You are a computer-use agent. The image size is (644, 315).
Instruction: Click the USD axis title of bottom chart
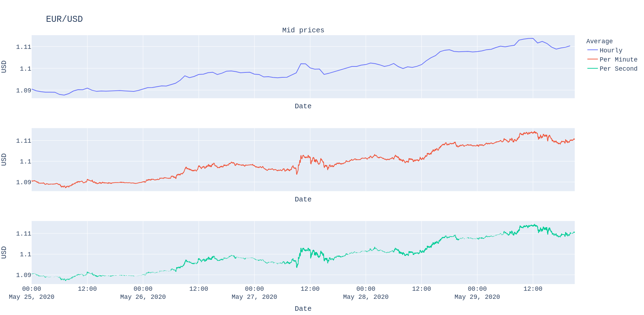click(x=4, y=252)
